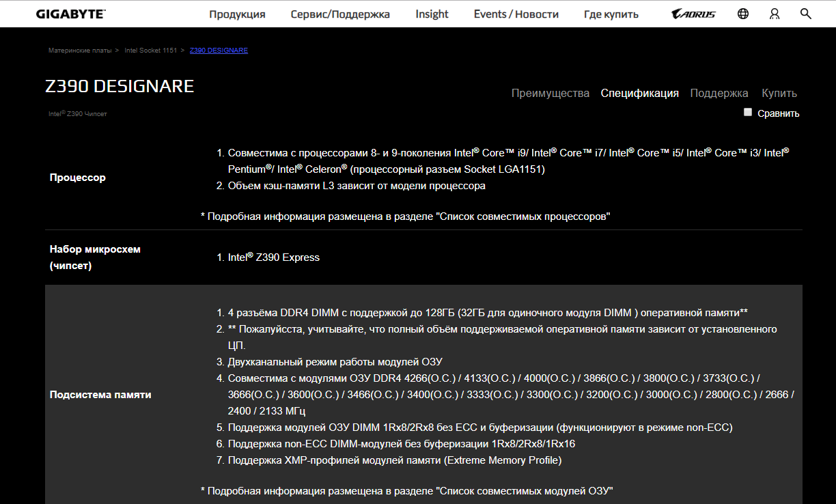Screen dimensions: 836x504
Task: Click the Поддержка модулей ОЗУ DIMM 1Rx8/2Rx8 line
Action: tap(480, 428)
